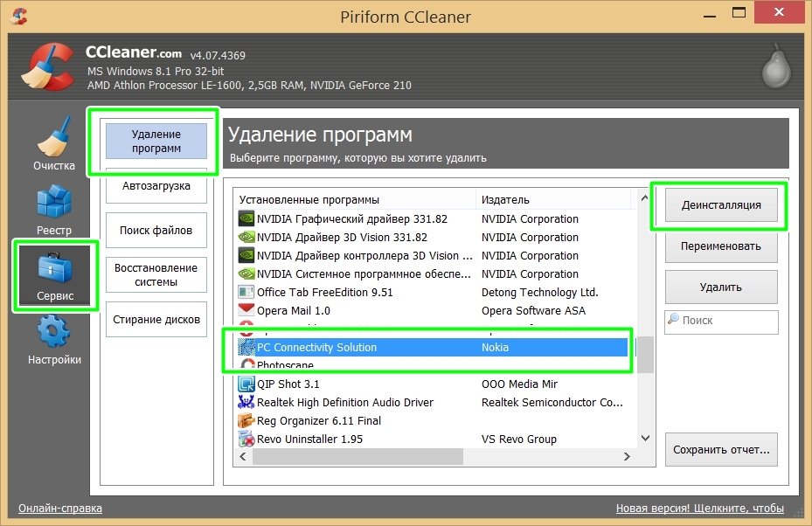Viewport: 812px width, 526px height.
Task: Select the QIP Shot 3.1 icon
Action: (246, 384)
